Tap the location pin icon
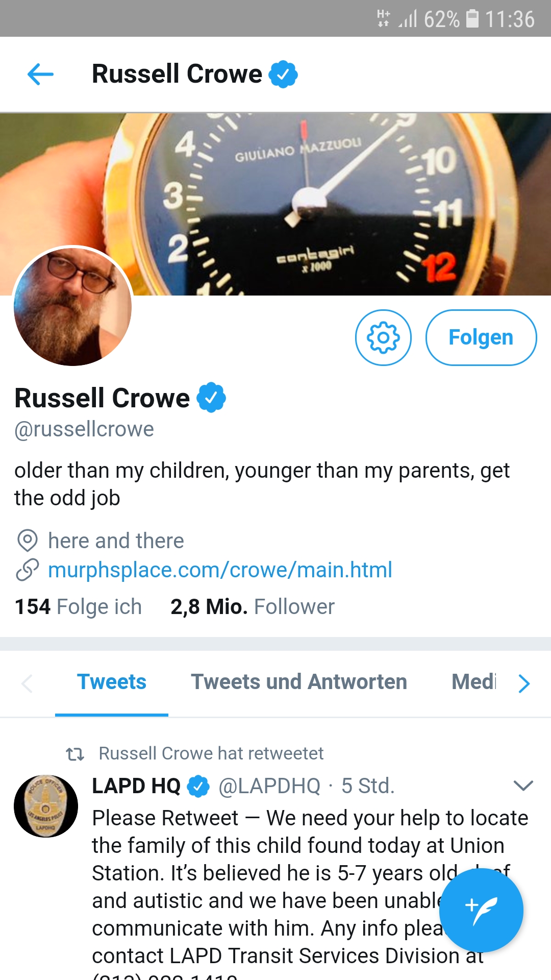Screen dimensions: 551x980 coord(28,541)
